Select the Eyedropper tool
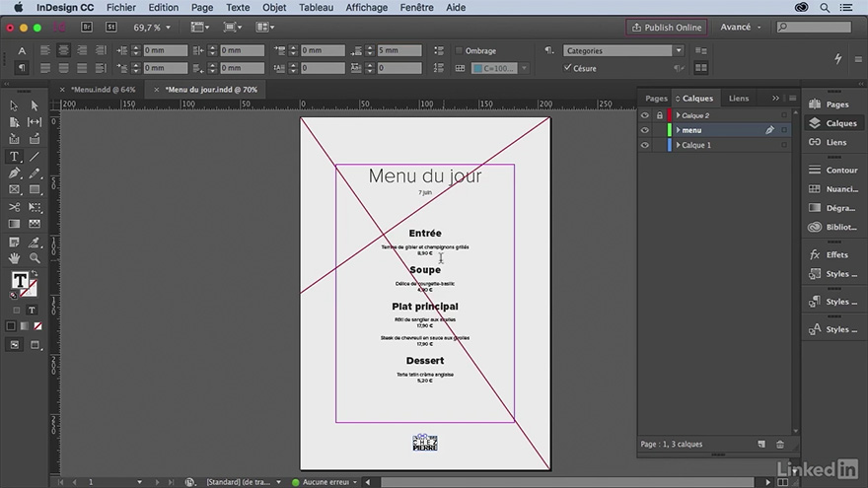 tap(35, 243)
